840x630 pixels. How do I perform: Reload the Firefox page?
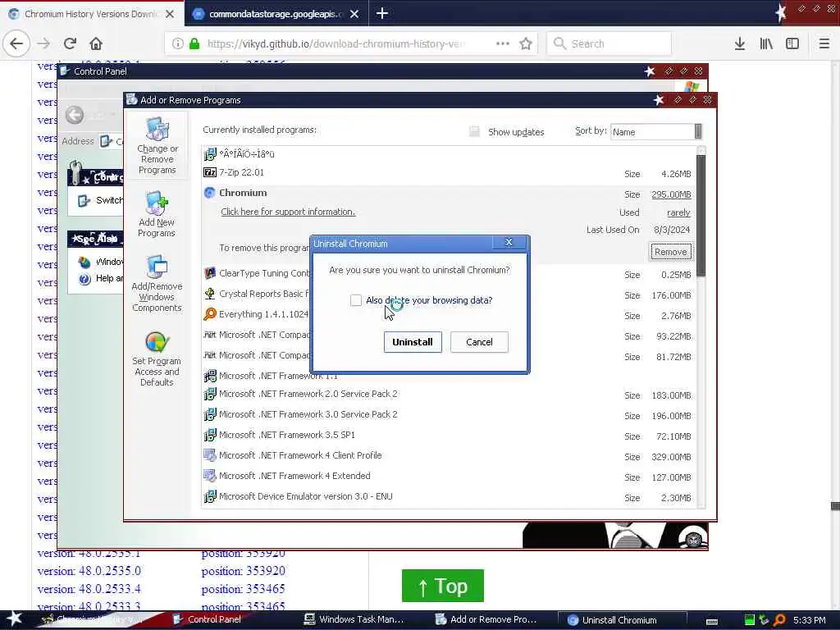(71, 43)
